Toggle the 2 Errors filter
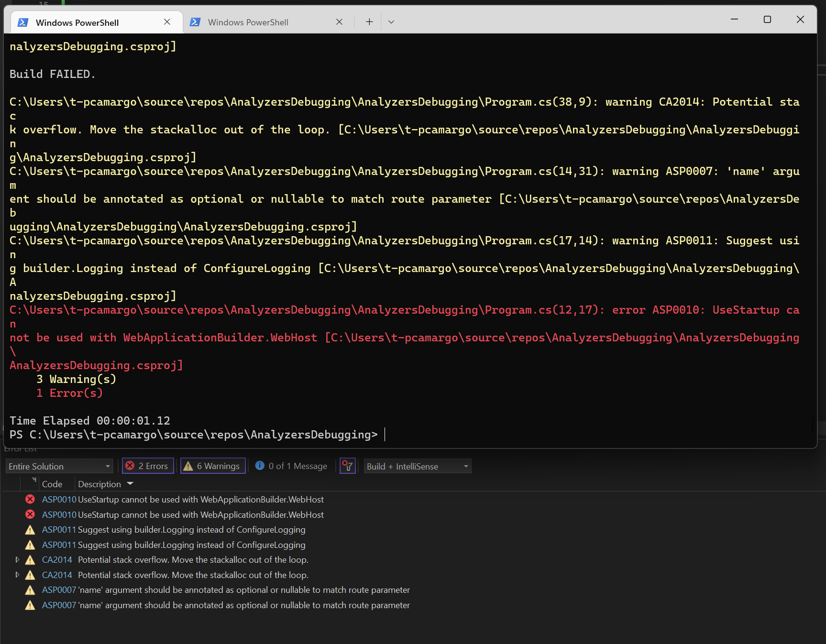The width and height of the screenshot is (826, 644). tap(147, 466)
